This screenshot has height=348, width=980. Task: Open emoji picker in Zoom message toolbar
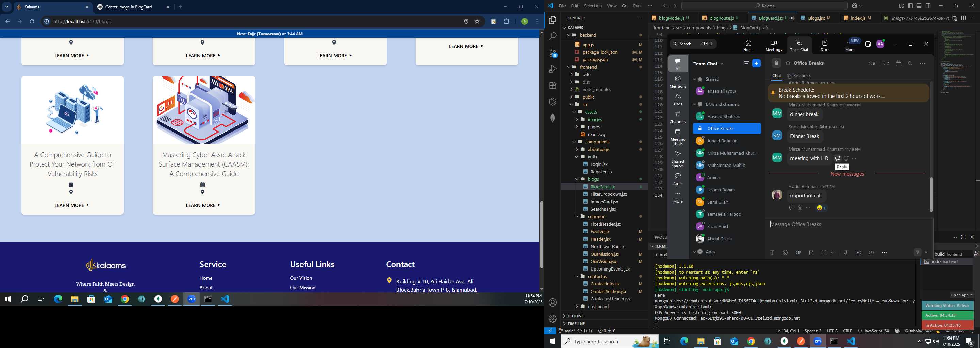click(x=785, y=253)
